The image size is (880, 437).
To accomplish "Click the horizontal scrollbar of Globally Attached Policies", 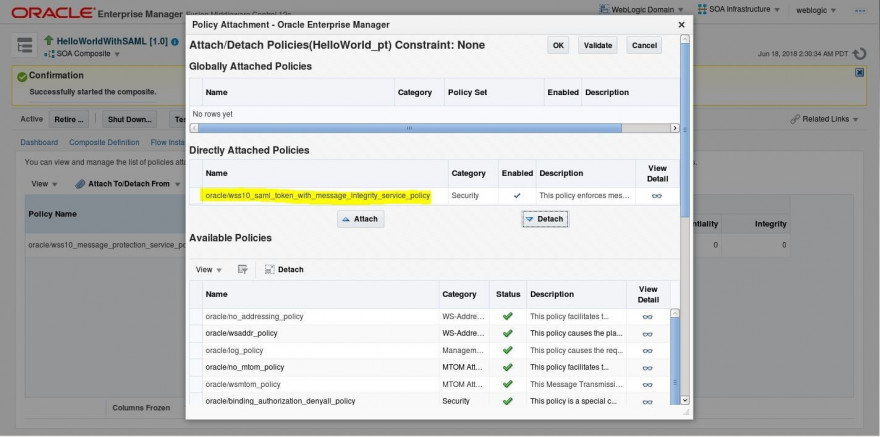I will point(409,128).
